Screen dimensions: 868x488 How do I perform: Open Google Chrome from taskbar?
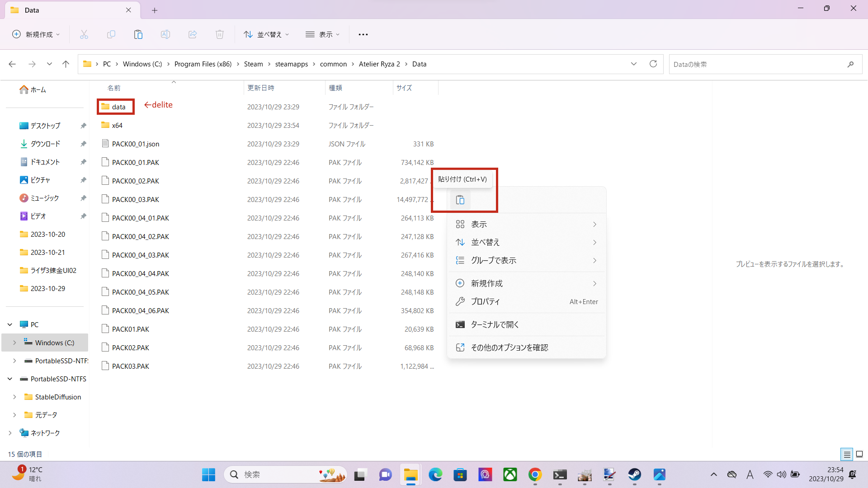pyautogui.click(x=535, y=474)
